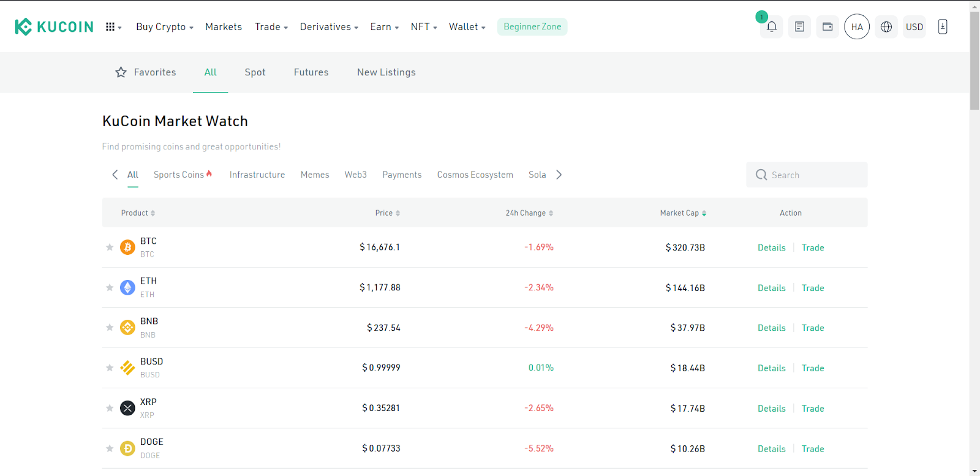Click the BUSD coin logo
The height and width of the screenshot is (476, 980).
pyautogui.click(x=127, y=368)
